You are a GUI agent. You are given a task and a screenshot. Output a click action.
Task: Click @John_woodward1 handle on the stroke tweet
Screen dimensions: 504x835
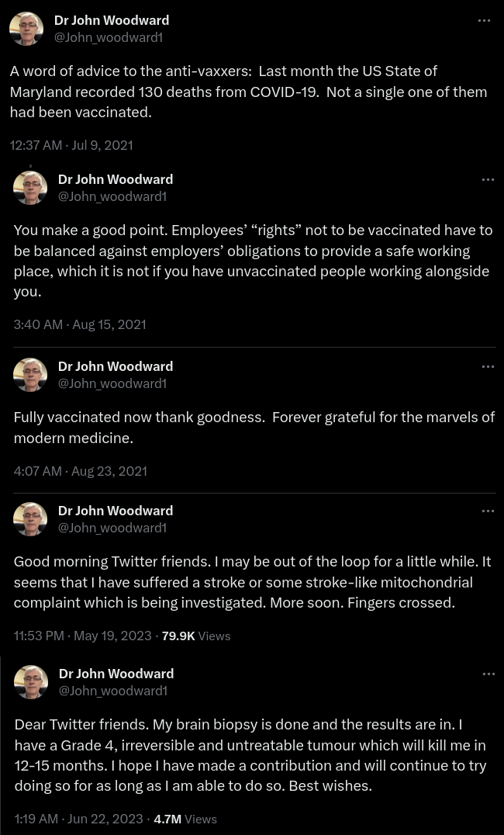(112, 528)
